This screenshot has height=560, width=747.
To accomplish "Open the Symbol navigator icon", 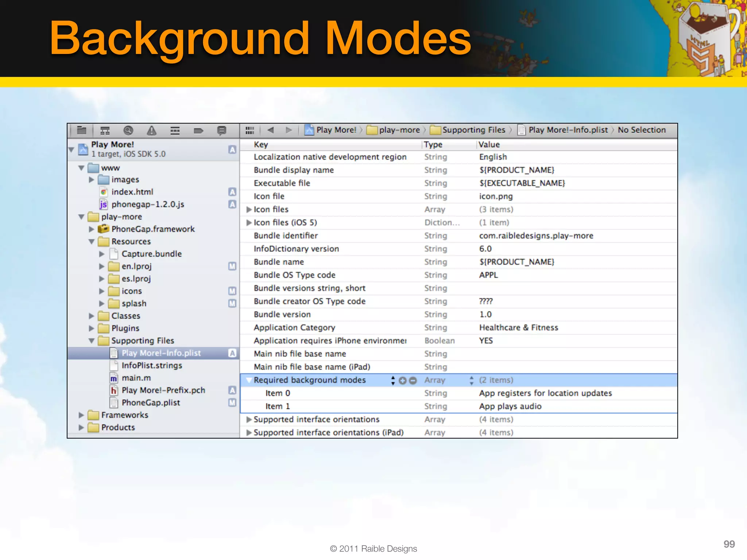I will (x=105, y=130).
